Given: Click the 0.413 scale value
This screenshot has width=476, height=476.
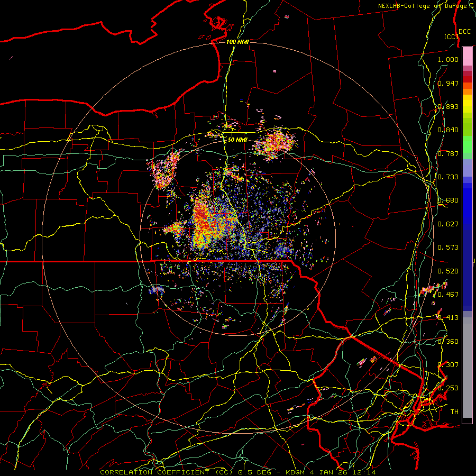Looking at the screenshot, I should (448, 318).
